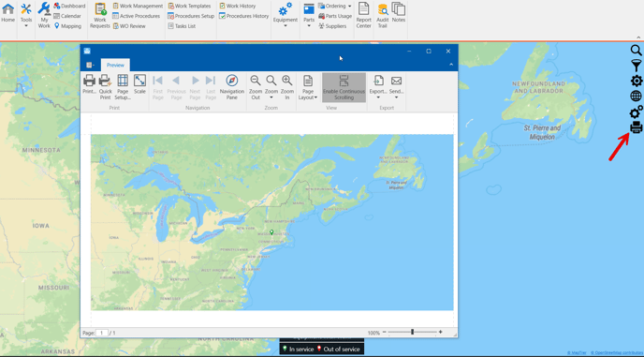
Task: Toggle Enable Continuous Scrolling
Action: [x=344, y=87]
